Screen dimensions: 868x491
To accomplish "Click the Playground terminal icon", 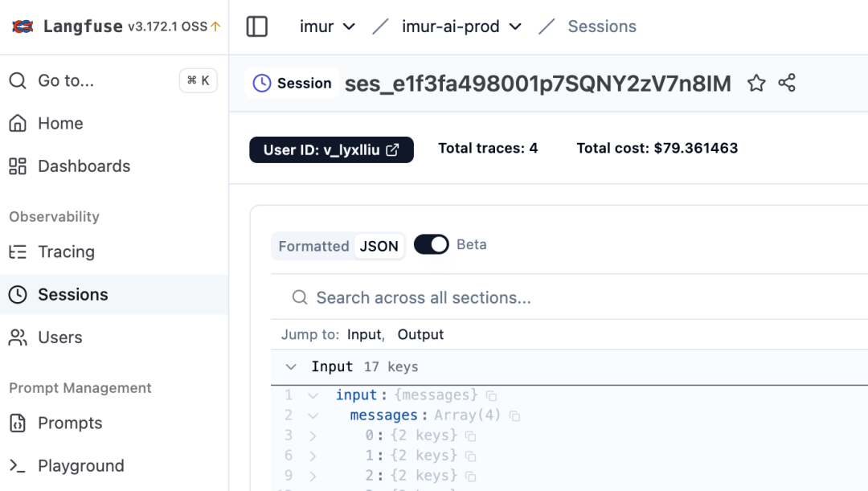I will 18,466.
